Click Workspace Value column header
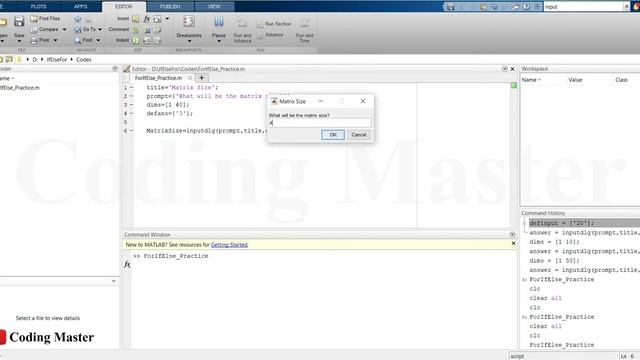 tap(575, 80)
